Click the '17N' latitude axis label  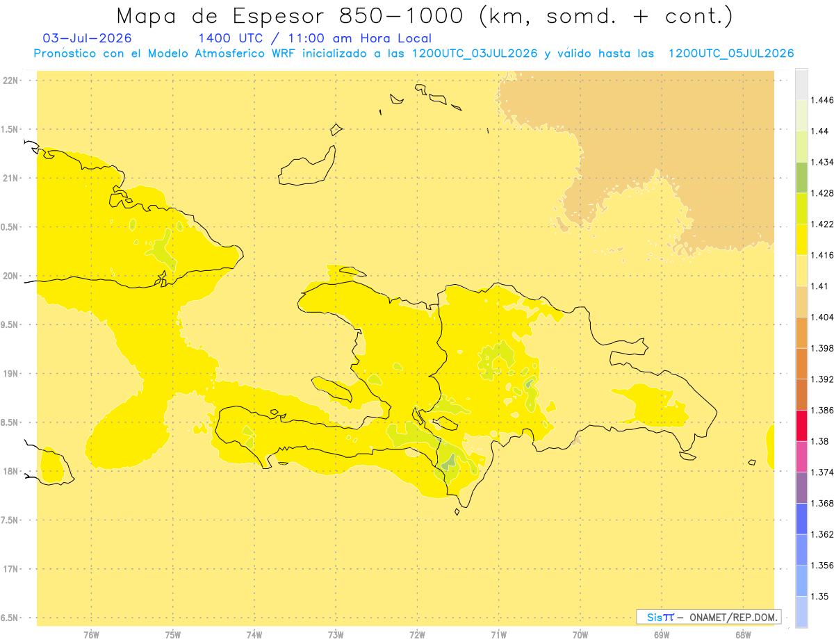[10, 569]
